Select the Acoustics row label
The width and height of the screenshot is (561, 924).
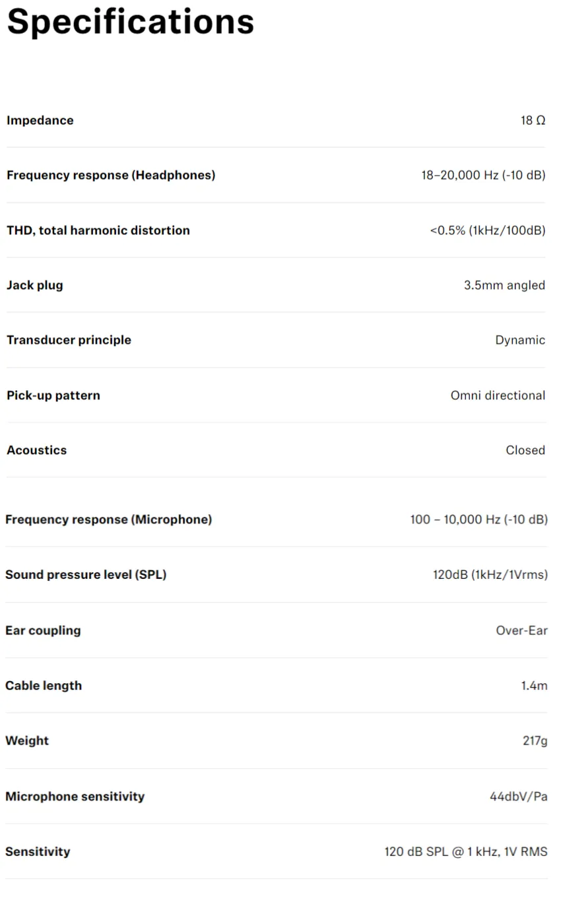37,450
